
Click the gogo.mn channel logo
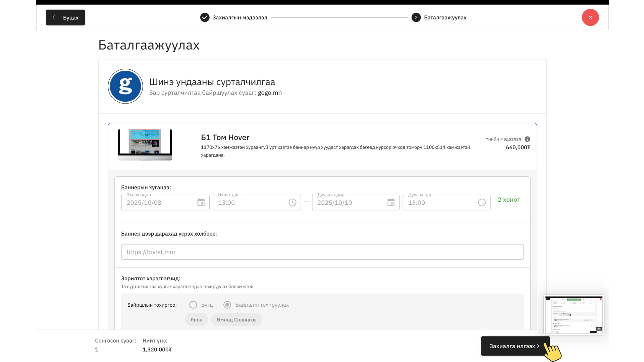click(x=125, y=86)
